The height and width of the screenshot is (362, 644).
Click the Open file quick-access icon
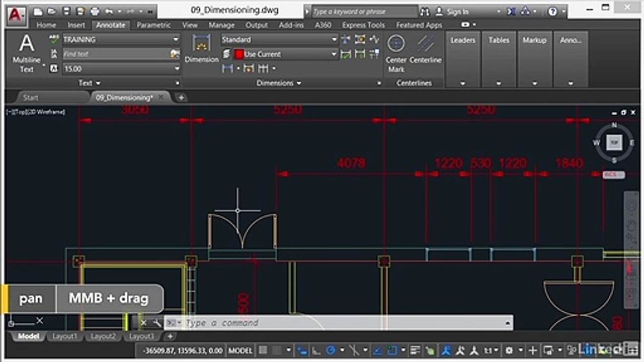pyautogui.click(x=52, y=12)
